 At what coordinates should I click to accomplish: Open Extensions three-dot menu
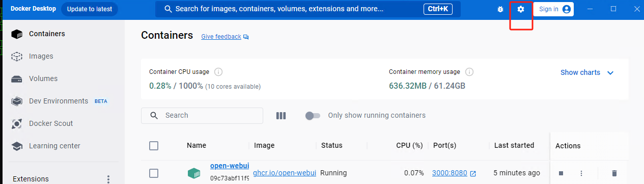(x=108, y=179)
